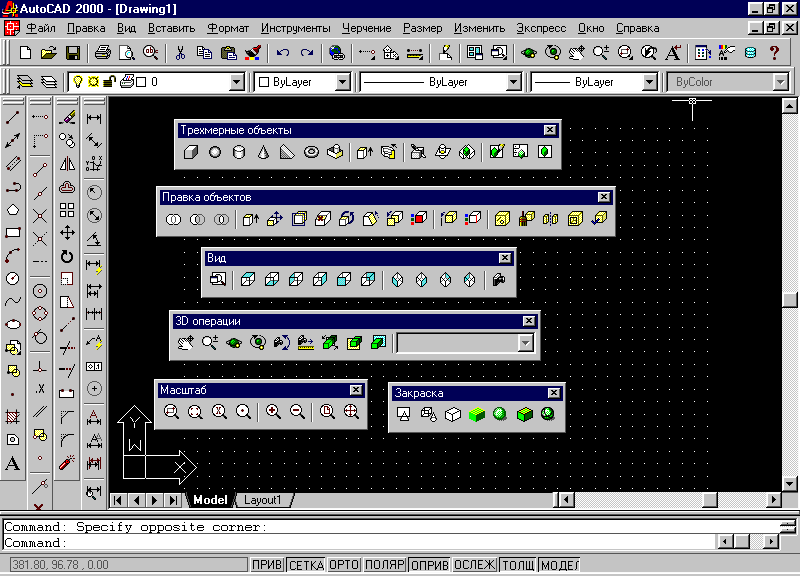The image size is (800, 576).
Task: Switch to the Layout1 tab
Action: point(263,500)
